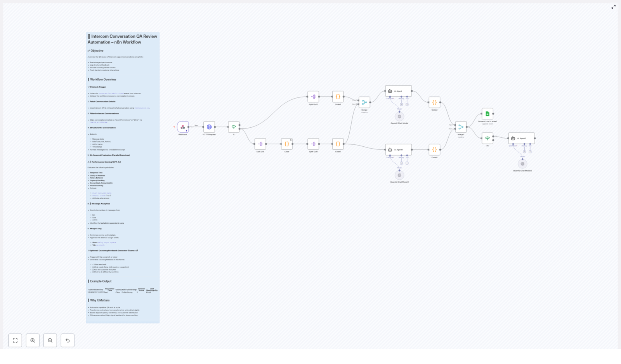Viewport: 621px width, 364px height.
Task: Zoom in on the workflow canvas
Action: [x=33, y=340]
